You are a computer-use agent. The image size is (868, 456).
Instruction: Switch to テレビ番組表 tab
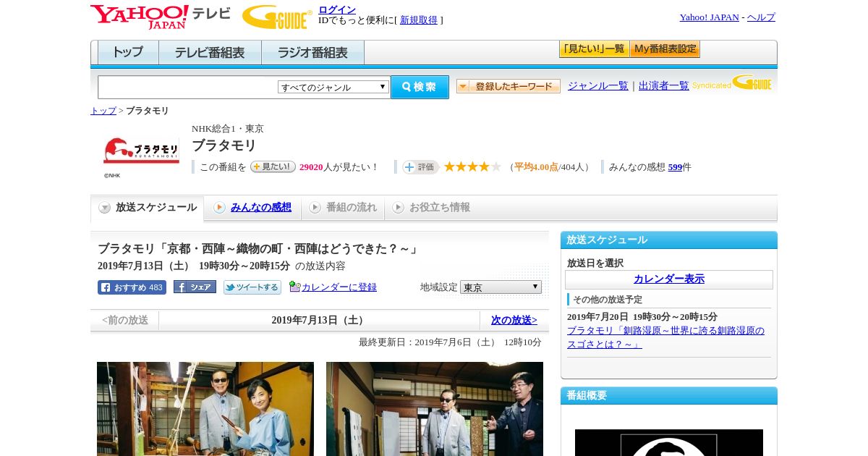pos(210,53)
